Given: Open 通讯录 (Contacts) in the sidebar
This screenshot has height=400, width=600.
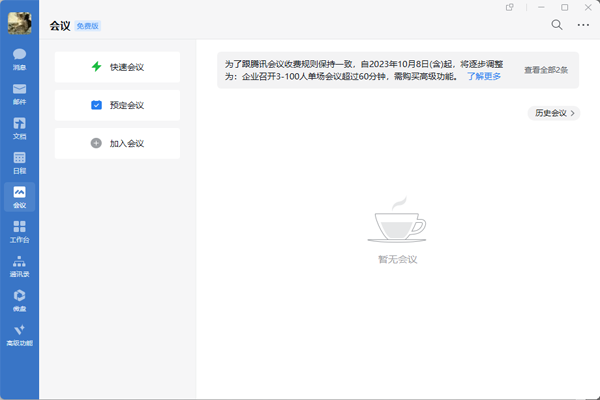Looking at the screenshot, I should click(19, 266).
